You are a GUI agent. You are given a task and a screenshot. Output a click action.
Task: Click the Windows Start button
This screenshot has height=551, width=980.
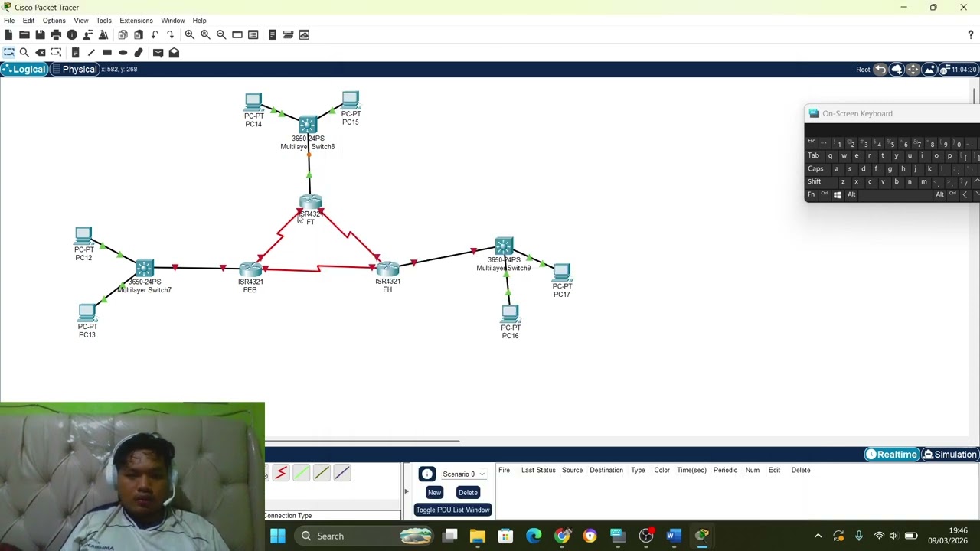(x=277, y=536)
